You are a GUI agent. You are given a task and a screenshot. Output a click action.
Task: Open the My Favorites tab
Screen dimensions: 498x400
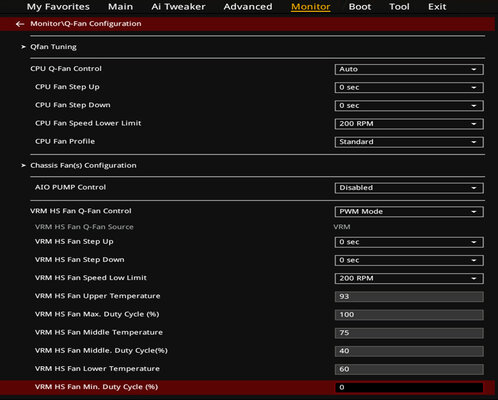pos(58,7)
